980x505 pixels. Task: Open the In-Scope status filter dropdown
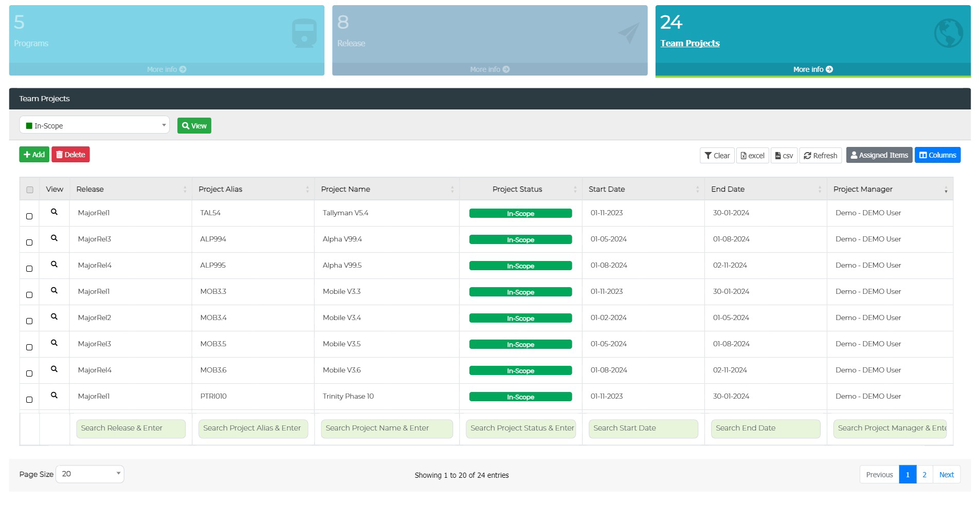[x=95, y=125]
